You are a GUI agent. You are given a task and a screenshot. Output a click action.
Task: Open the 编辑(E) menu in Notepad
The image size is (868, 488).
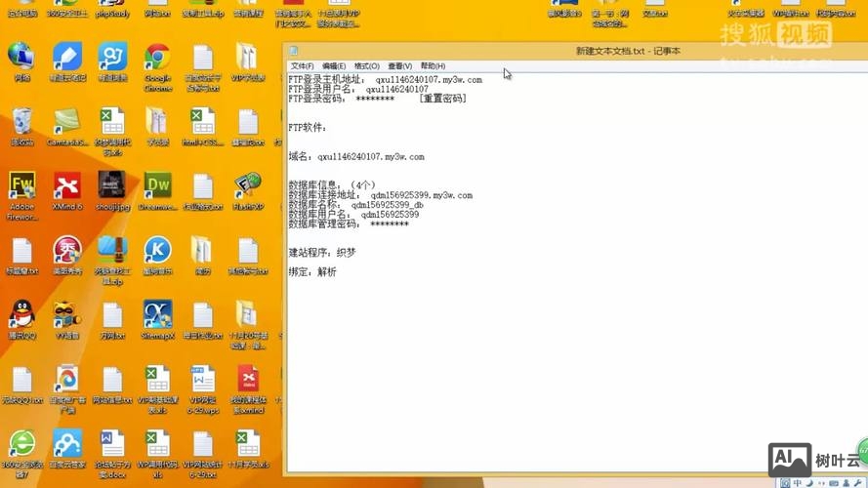334,65
